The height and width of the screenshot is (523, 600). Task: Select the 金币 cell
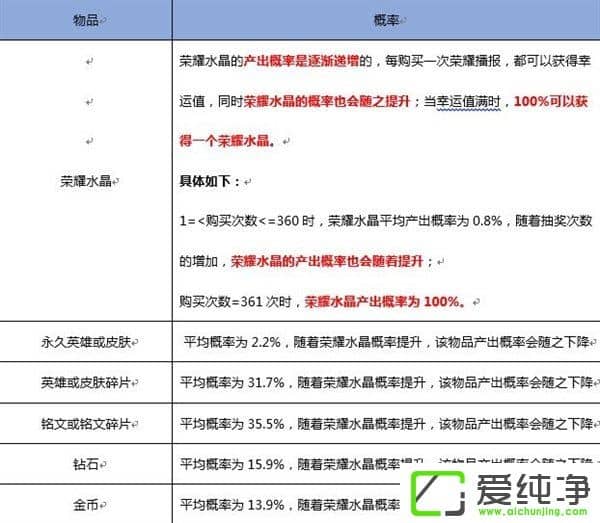pos(86,505)
